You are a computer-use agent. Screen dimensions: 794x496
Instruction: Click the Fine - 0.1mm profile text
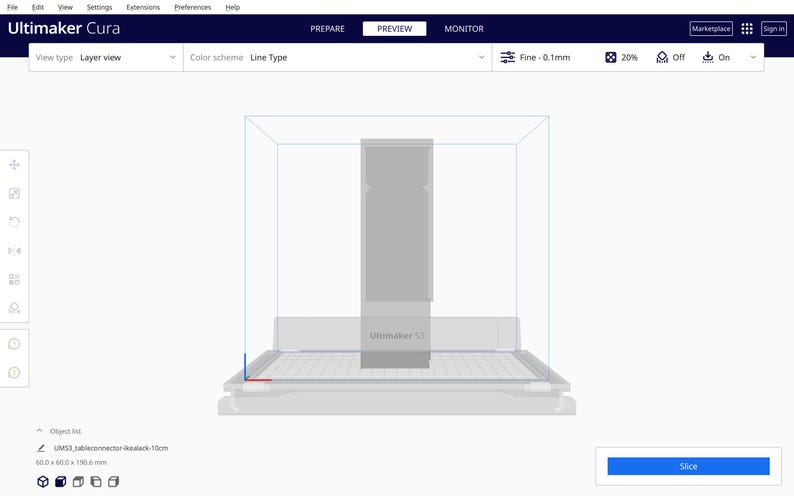point(545,57)
